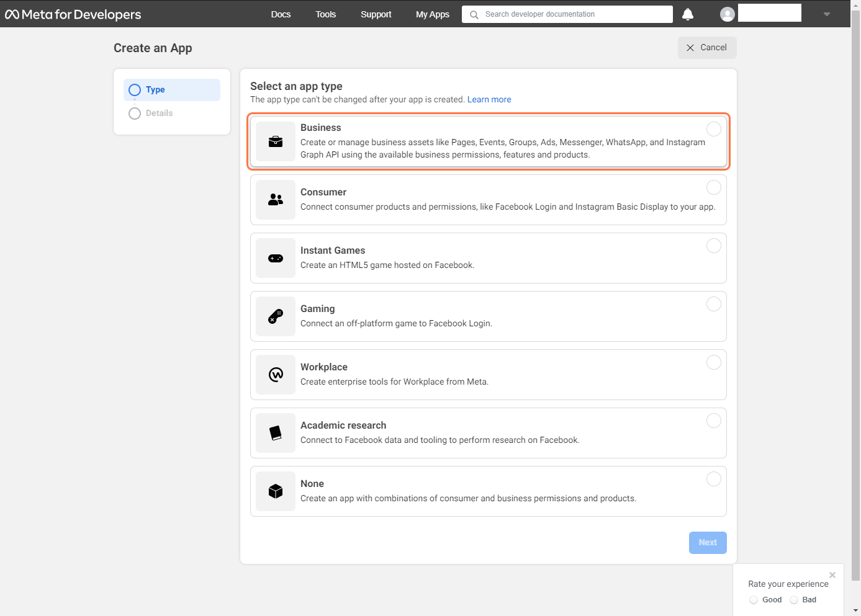The image size is (861, 616).
Task: Click the Business briefcase icon
Action: pyautogui.click(x=276, y=141)
